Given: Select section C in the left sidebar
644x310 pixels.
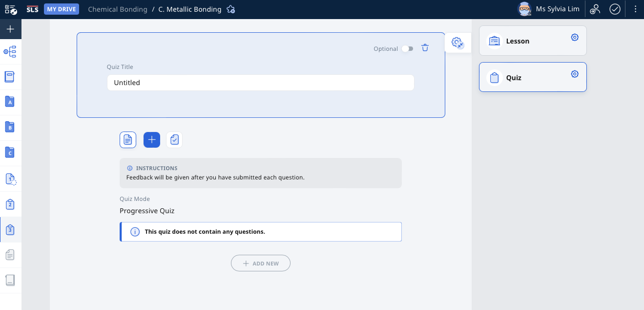Looking at the screenshot, I should (x=10, y=152).
